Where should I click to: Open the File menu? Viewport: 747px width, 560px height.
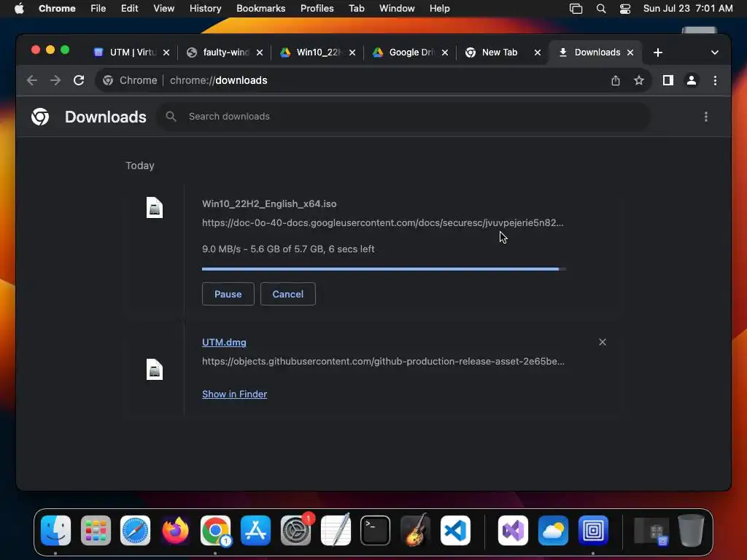pos(98,9)
